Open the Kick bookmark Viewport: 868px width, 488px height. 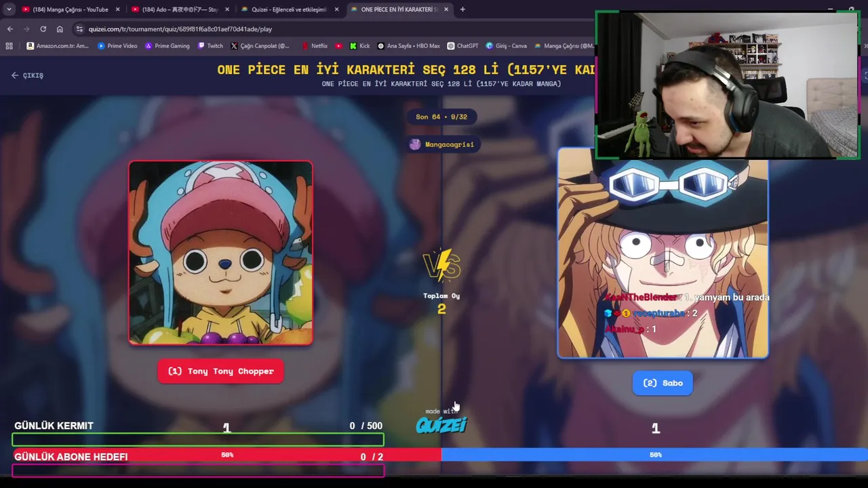pos(359,46)
